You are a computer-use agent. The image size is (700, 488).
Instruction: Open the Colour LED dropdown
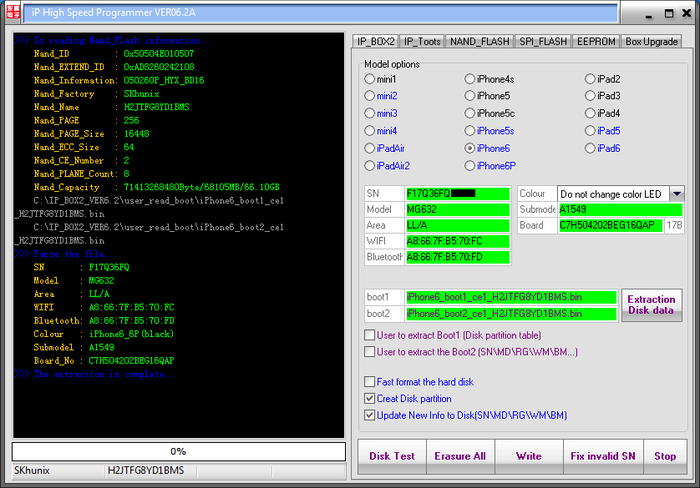coord(676,193)
